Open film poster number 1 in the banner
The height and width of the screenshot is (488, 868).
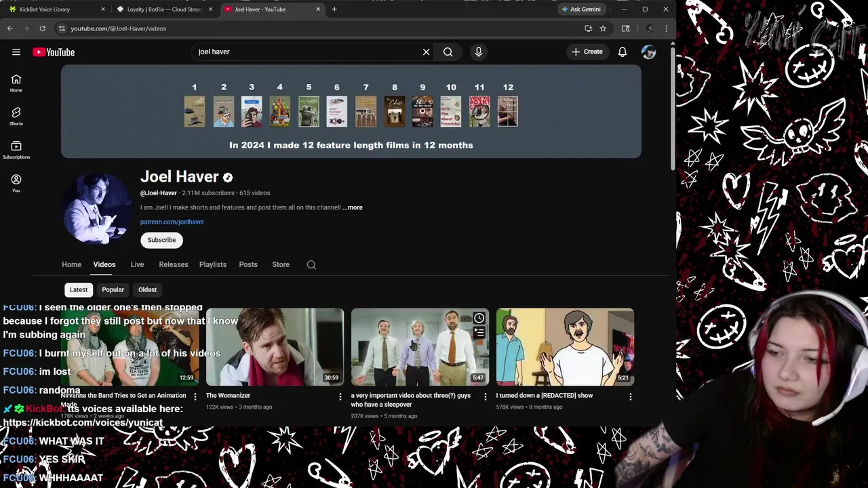point(195,111)
